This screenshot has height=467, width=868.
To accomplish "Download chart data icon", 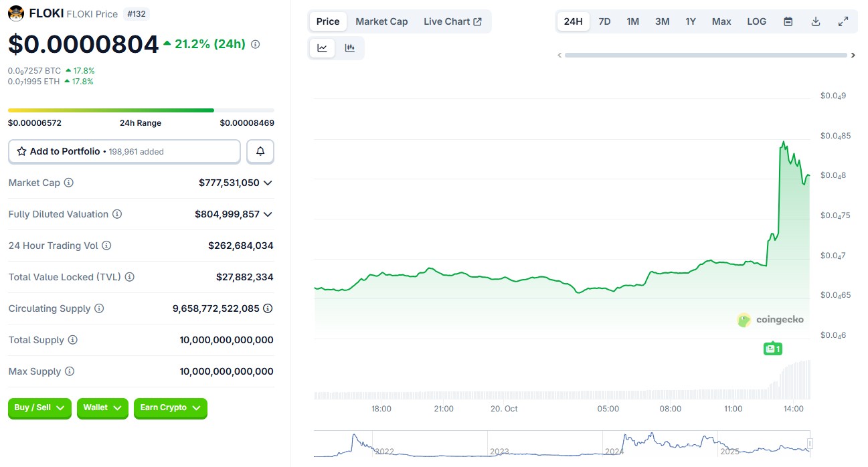I will (816, 21).
